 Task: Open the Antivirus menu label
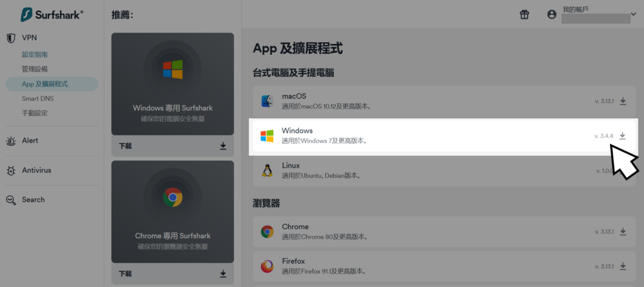point(36,170)
